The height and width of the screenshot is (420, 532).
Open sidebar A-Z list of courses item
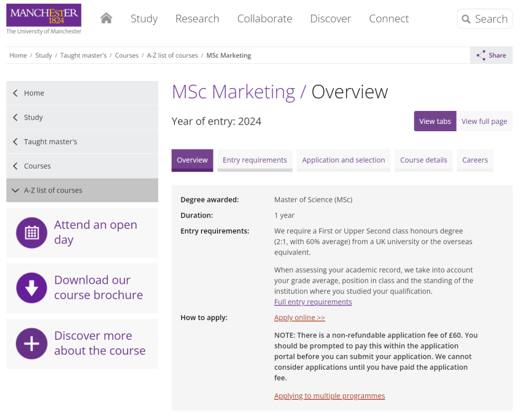click(82, 191)
